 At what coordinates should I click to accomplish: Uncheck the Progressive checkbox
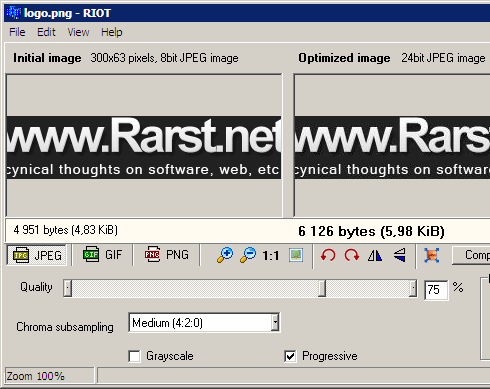click(290, 356)
